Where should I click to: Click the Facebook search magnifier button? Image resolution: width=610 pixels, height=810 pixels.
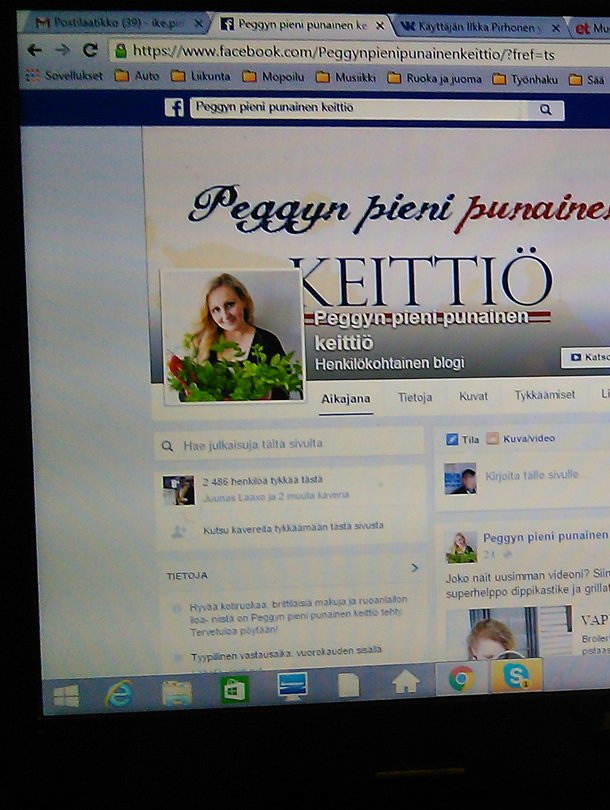click(x=545, y=110)
